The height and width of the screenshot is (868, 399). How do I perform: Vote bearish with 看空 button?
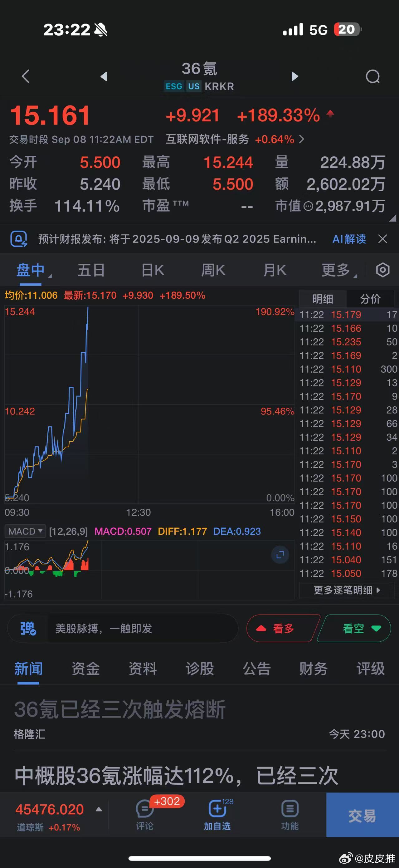pyautogui.click(x=355, y=628)
